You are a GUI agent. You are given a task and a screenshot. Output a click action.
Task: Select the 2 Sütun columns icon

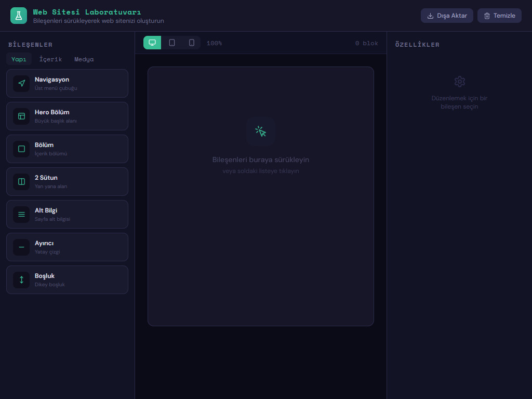[x=21, y=181]
